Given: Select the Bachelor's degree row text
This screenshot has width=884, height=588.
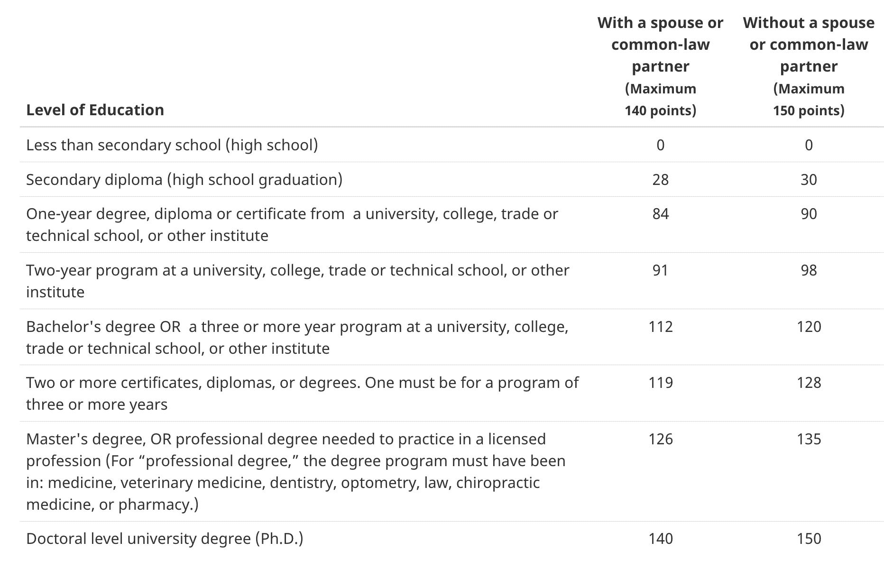Looking at the screenshot, I should click(297, 337).
